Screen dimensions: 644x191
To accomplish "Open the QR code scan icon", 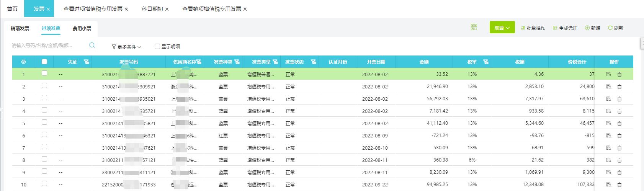I will tap(474, 27).
